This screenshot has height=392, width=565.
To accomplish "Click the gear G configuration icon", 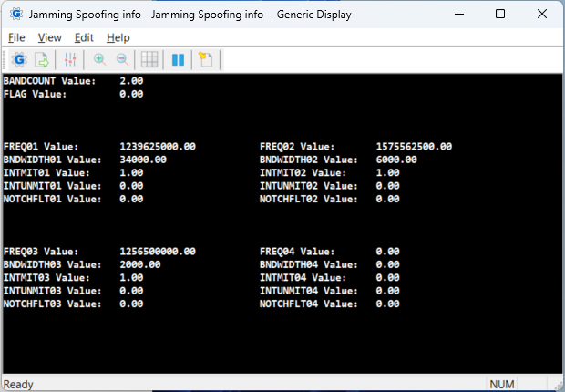I will (x=19, y=59).
